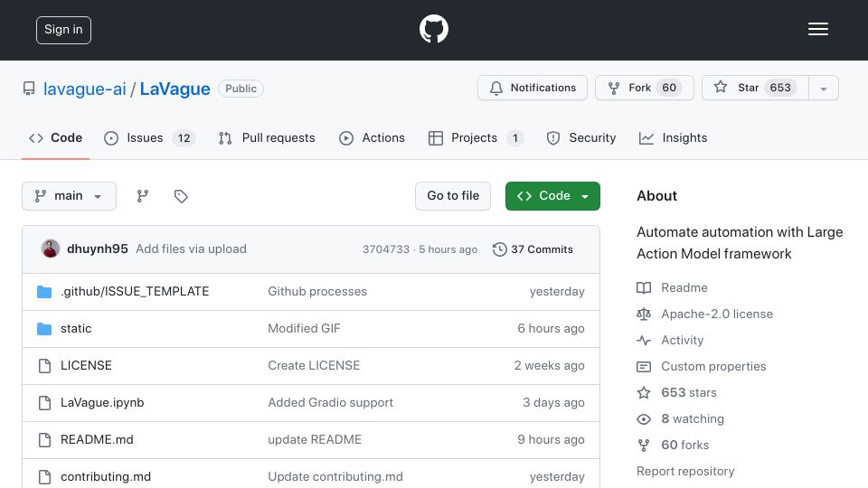
Task: Click the '9 hours ago' timestamp on README.md row
Action: [x=551, y=440]
